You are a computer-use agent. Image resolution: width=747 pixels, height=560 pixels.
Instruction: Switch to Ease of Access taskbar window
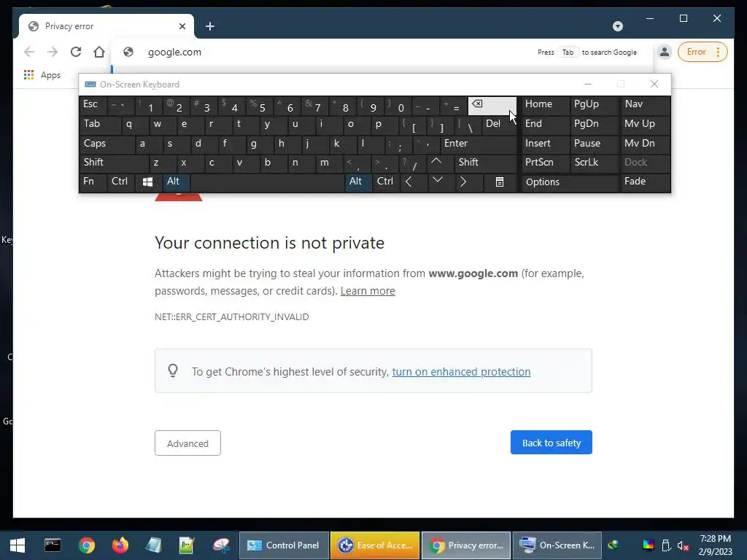point(375,545)
